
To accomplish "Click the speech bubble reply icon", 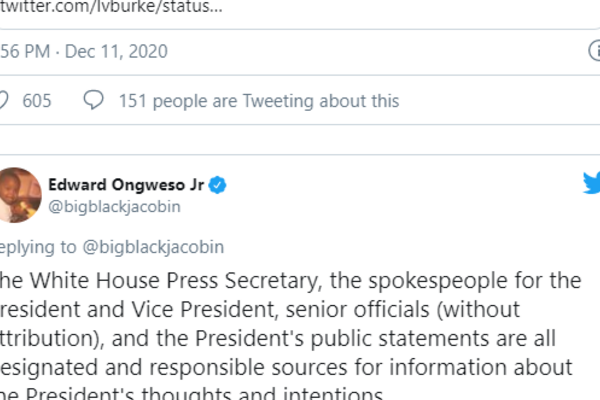I will 93,100.
